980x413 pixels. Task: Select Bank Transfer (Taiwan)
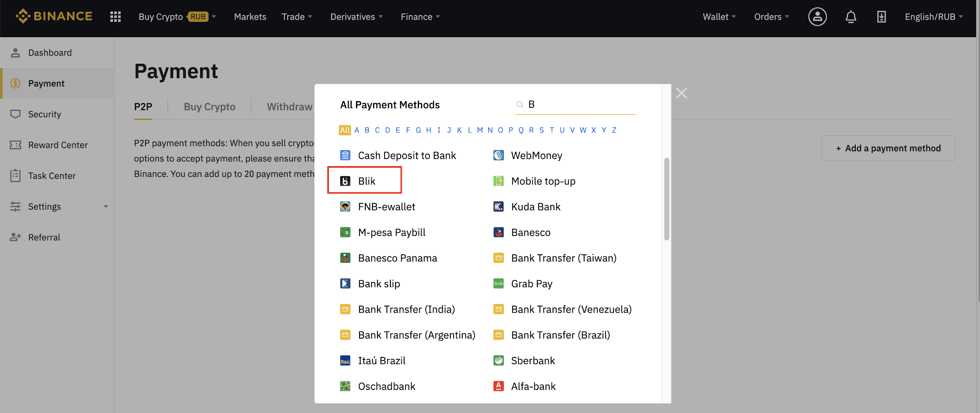(555, 258)
